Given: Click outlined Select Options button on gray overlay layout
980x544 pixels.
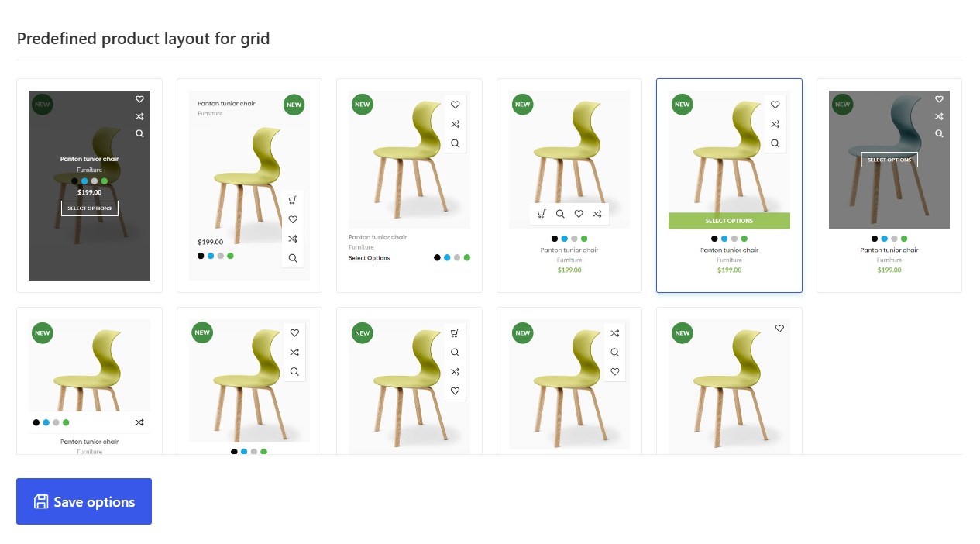Looking at the screenshot, I should (889, 160).
